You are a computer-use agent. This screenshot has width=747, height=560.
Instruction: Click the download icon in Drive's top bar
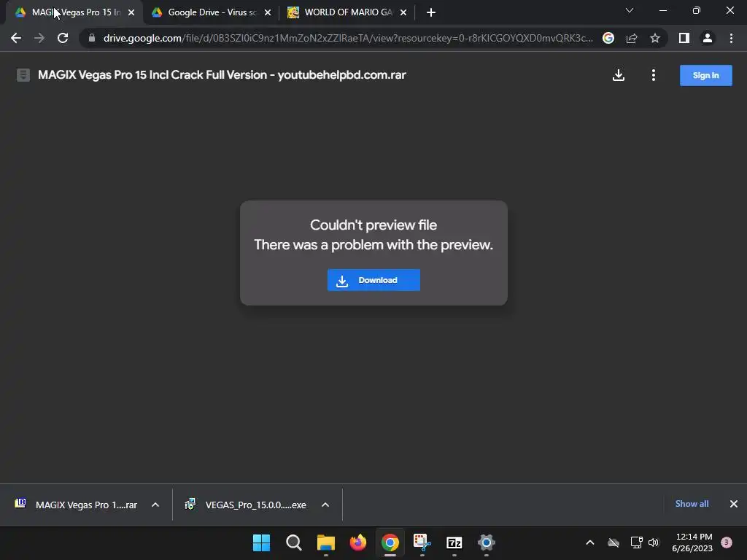click(619, 75)
